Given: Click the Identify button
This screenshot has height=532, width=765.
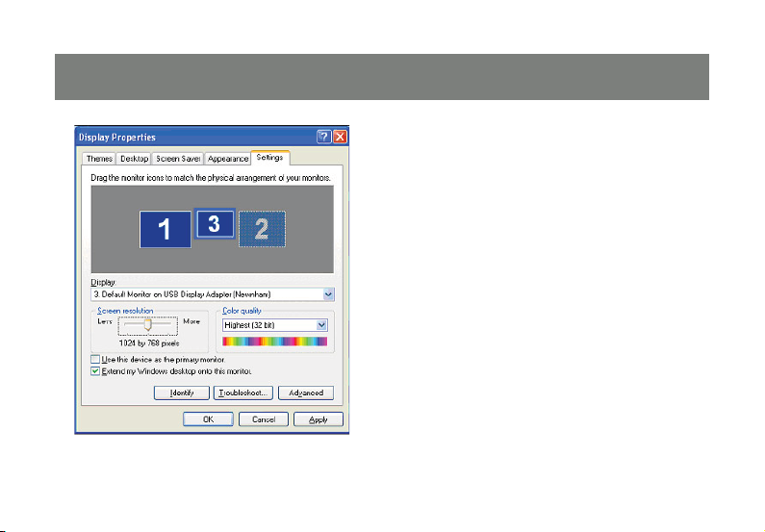Looking at the screenshot, I should (x=182, y=393).
